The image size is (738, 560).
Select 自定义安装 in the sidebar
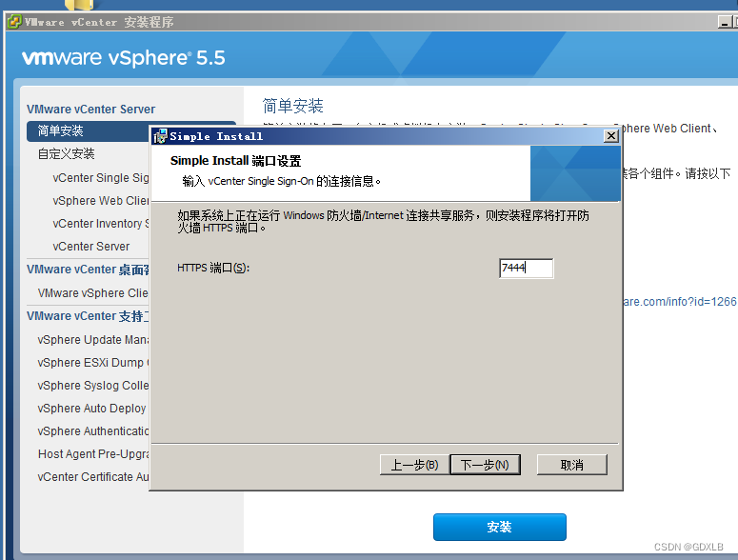(67, 154)
